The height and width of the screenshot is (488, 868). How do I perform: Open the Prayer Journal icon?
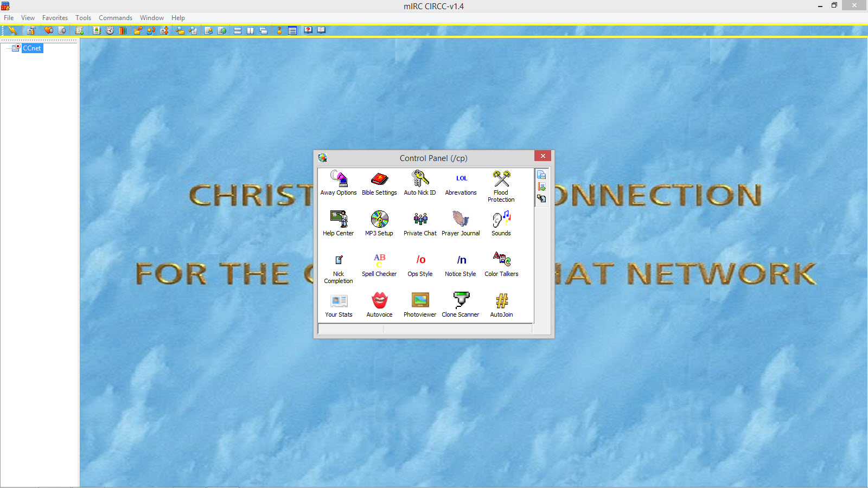[461, 223]
